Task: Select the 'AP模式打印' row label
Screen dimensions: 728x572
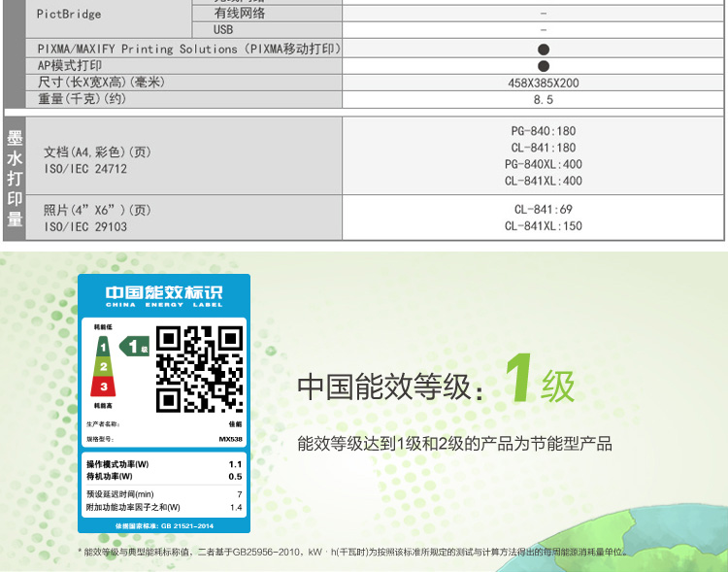Action: pyautogui.click(x=70, y=65)
